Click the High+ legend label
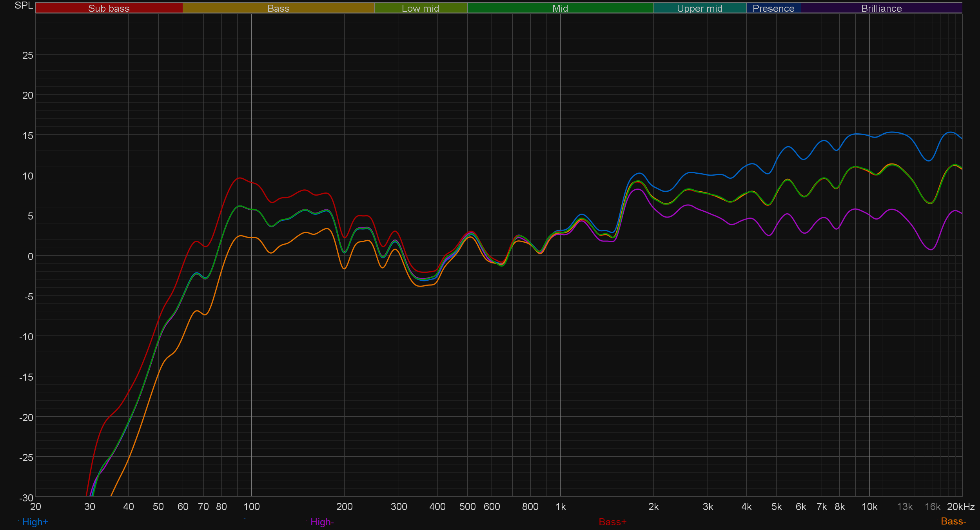This screenshot has height=530, width=980. [x=35, y=522]
